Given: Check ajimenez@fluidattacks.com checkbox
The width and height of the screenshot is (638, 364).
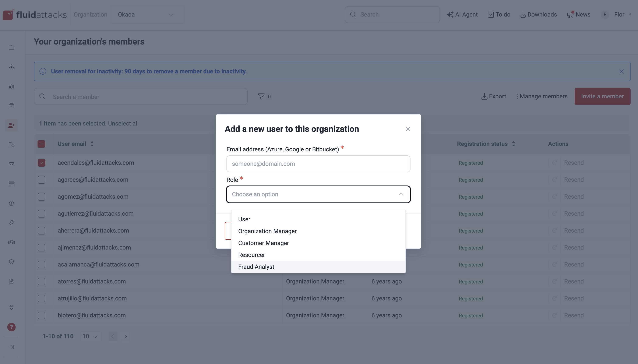Looking at the screenshot, I should pos(42,247).
